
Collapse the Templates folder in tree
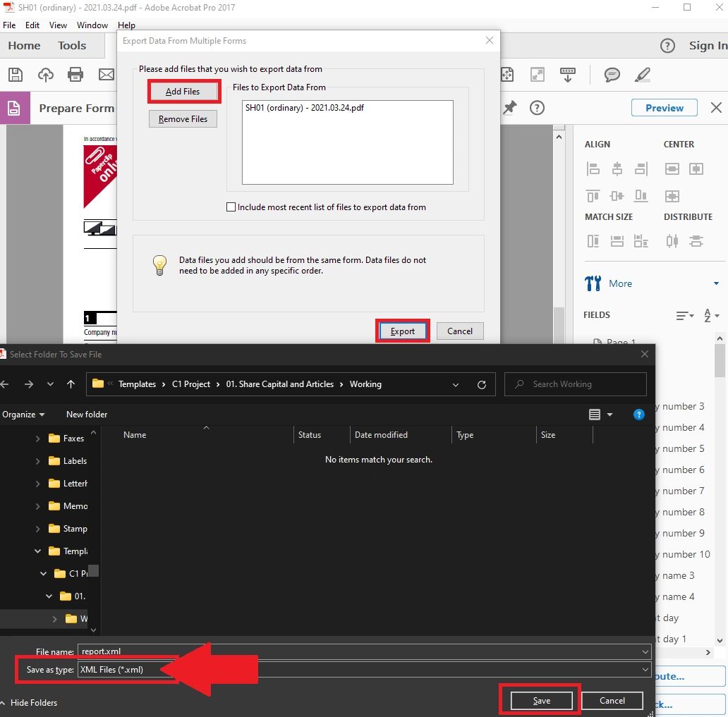pyautogui.click(x=37, y=551)
